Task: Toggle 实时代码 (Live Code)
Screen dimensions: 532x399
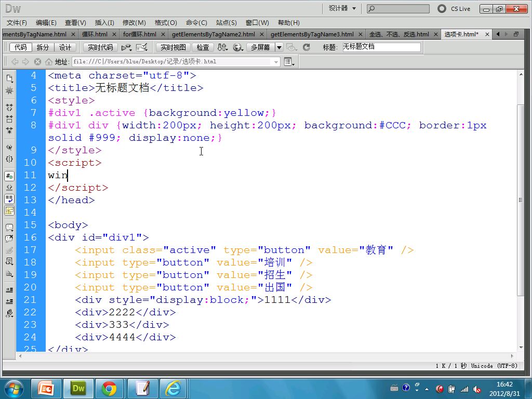Action: click(x=100, y=47)
